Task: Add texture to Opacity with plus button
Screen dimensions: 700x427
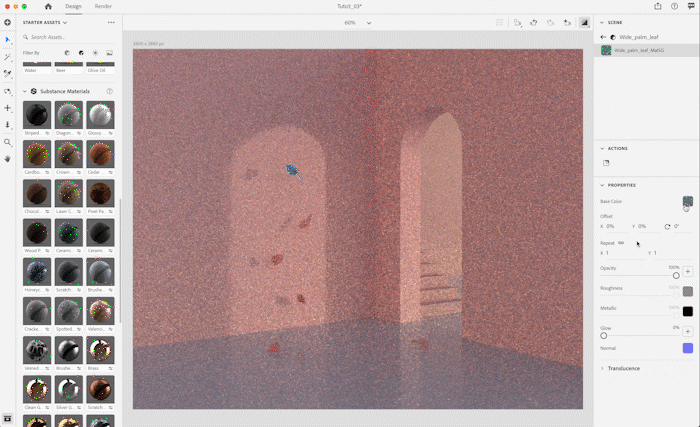Action: [688, 271]
